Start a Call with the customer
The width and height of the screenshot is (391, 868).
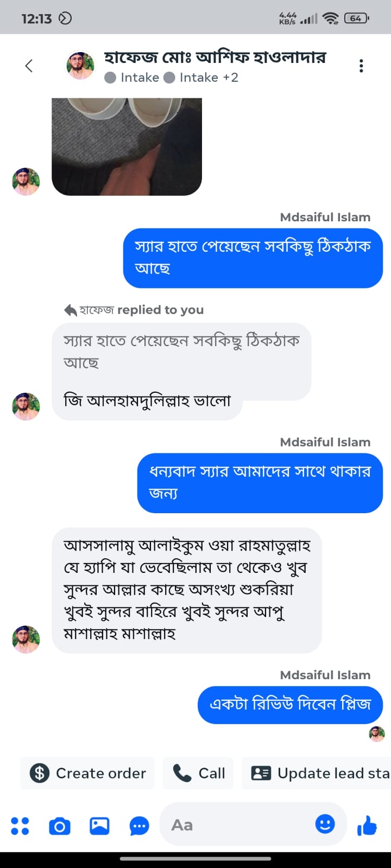[198, 773]
